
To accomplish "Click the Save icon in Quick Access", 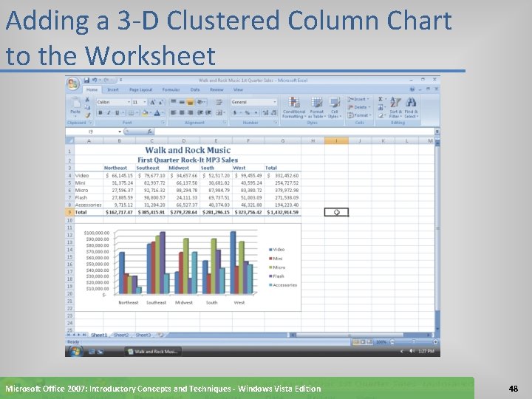I will click(86, 80).
